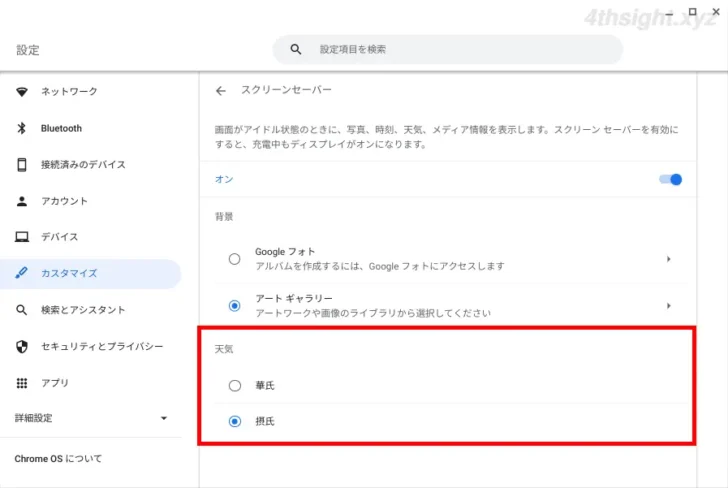Click the オン label text
728x488 pixels.
224,179
